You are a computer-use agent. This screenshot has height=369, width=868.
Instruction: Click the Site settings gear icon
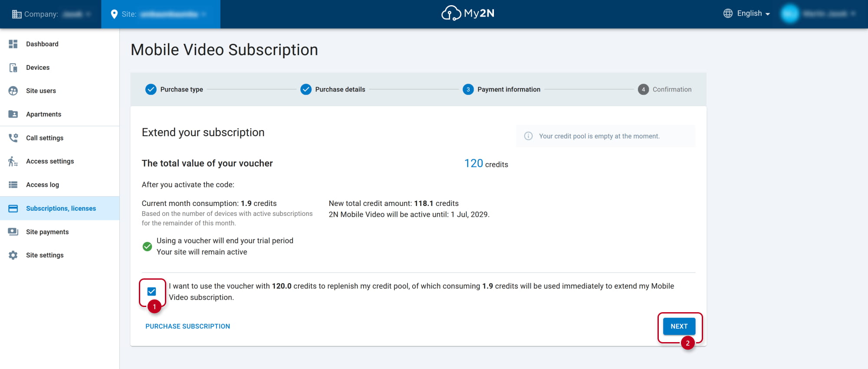click(13, 255)
